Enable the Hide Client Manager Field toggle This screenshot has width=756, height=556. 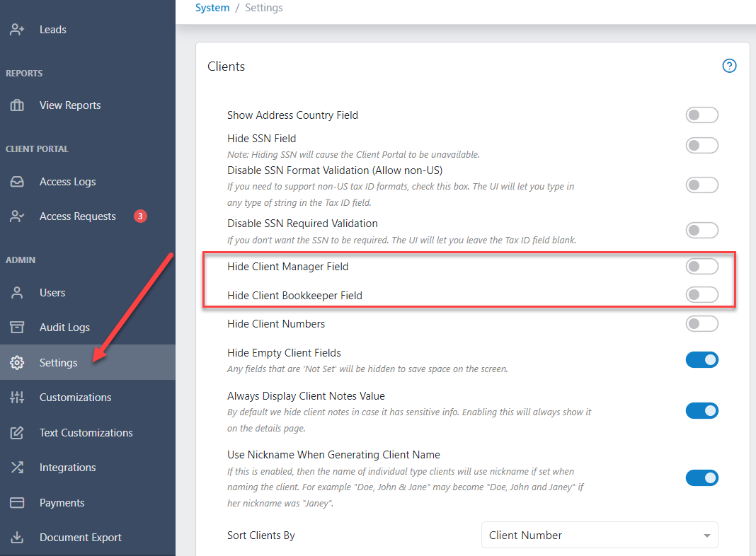click(x=701, y=267)
